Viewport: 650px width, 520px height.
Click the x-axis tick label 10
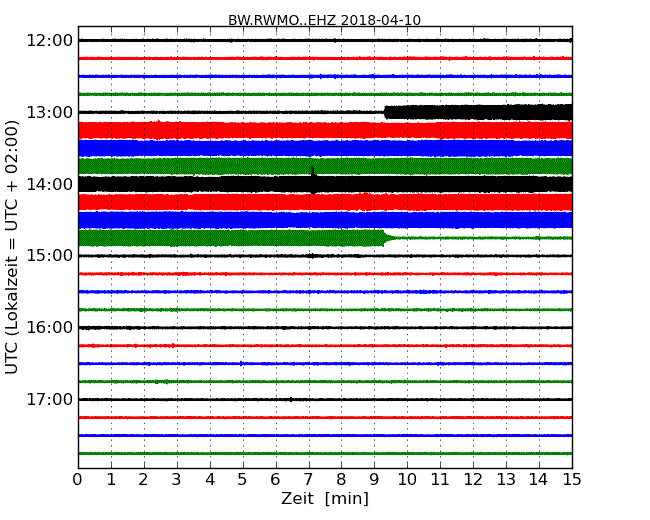[x=407, y=480]
